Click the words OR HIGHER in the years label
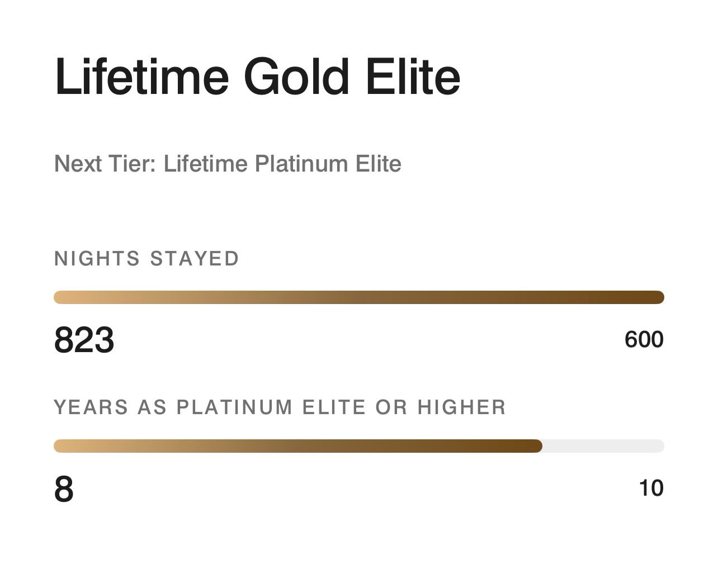The height and width of the screenshot is (588, 718). [x=441, y=407]
